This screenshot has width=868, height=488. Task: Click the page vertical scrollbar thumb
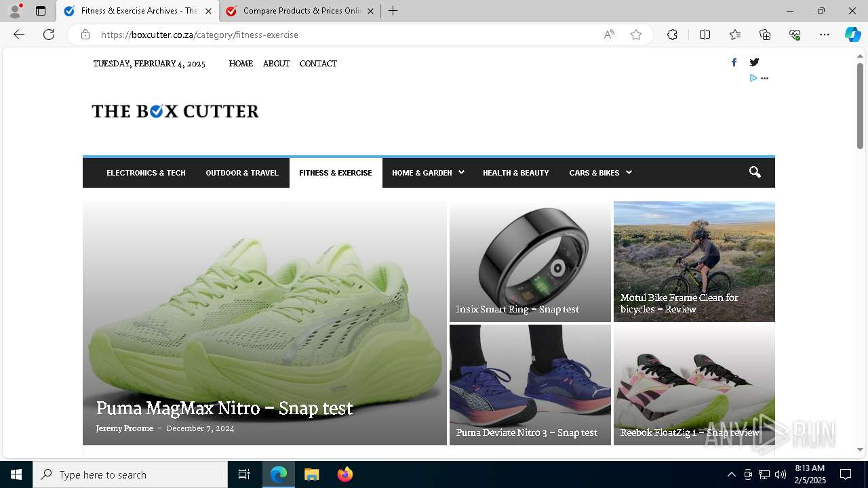tap(860, 105)
